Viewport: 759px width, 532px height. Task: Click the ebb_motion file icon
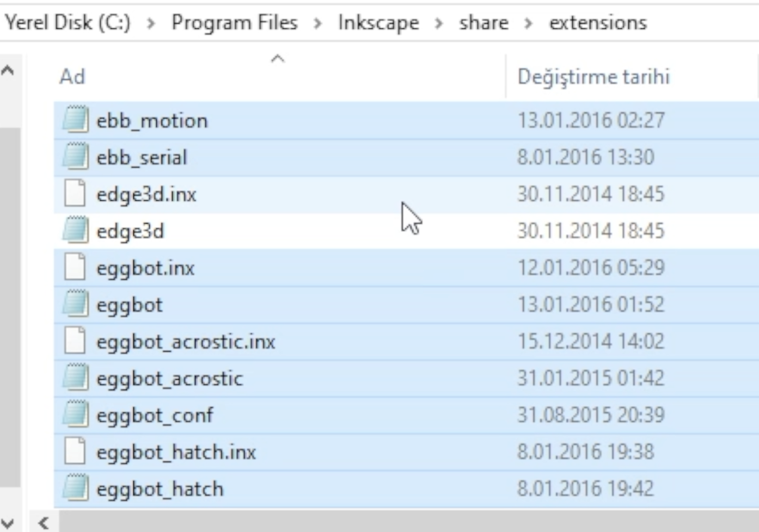(75, 120)
